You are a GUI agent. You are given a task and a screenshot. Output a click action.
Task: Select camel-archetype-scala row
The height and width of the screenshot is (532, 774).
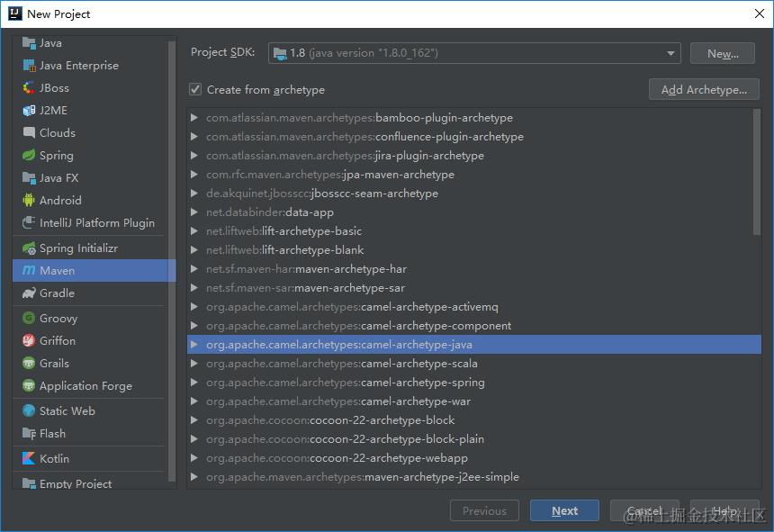point(474,364)
